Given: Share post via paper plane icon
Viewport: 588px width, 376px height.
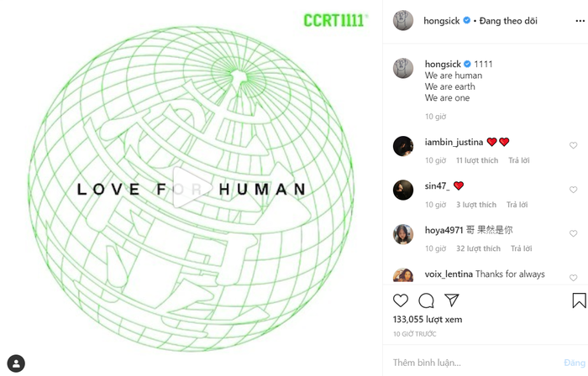Looking at the screenshot, I should coord(452,300).
